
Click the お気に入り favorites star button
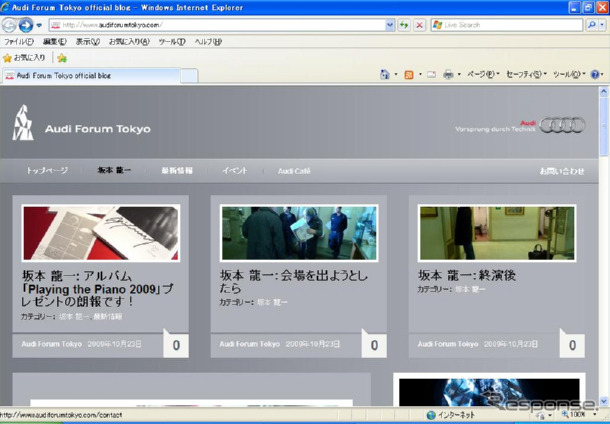(x=24, y=58)
